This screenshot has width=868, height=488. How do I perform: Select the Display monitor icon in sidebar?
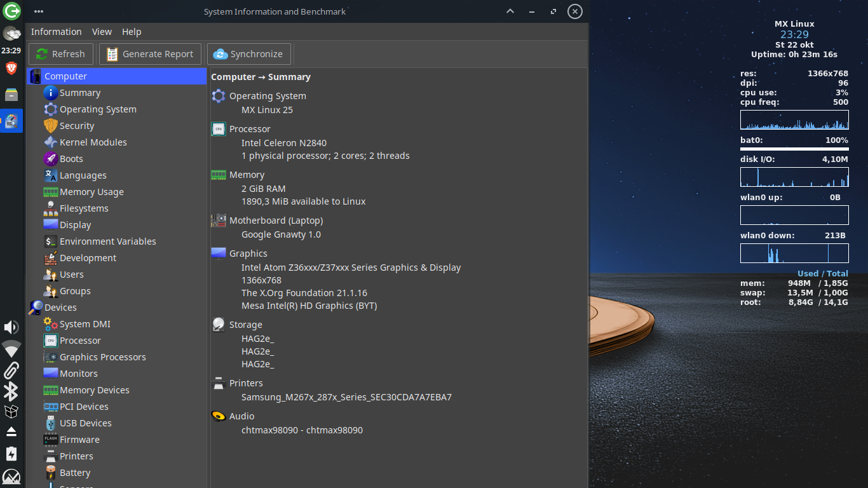click(x=50, y=225)
